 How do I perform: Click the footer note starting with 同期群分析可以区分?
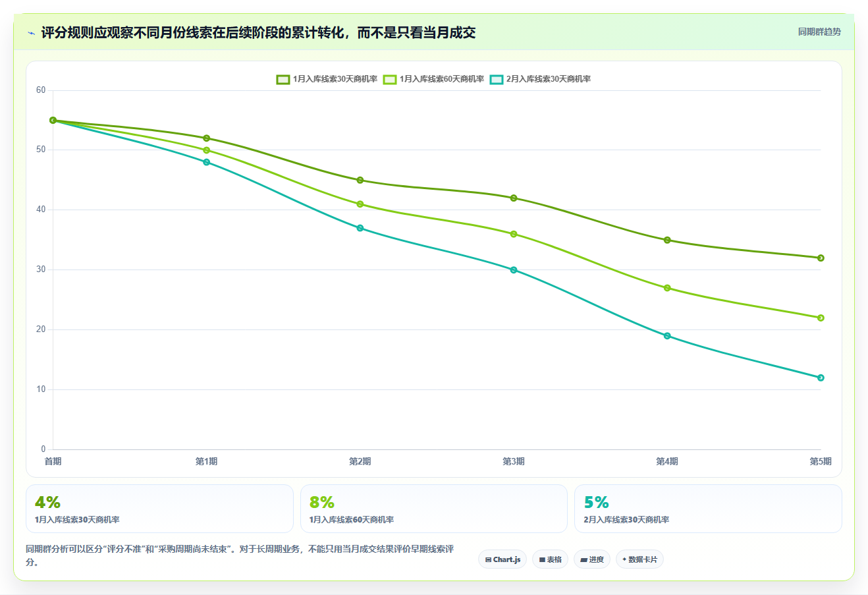pyautogui.click(x=240, y=555)
